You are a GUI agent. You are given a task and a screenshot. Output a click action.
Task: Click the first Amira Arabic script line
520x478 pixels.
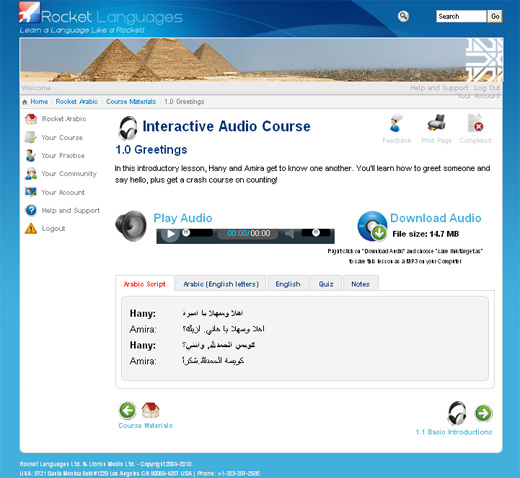[x=223, y=329]
